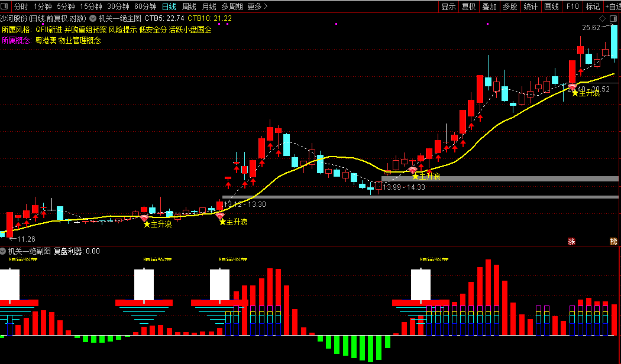Click the 25.62 high price label
Image resolution: width=621 pixels, height=364 pixels.
point(591,28)
